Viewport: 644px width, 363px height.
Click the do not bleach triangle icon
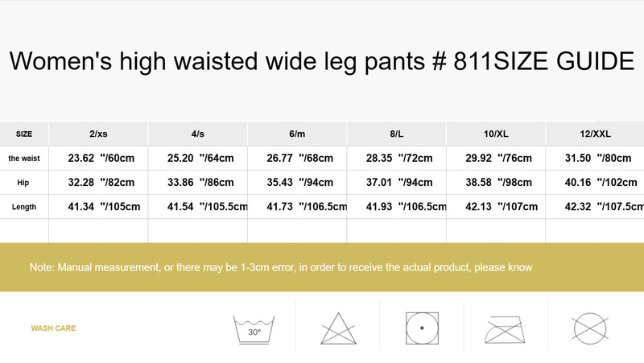tap(338, 328)
